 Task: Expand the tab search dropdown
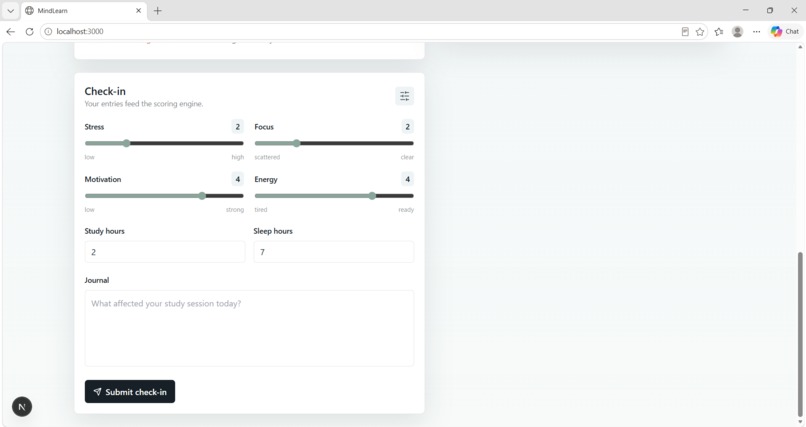tap(10, 10)
